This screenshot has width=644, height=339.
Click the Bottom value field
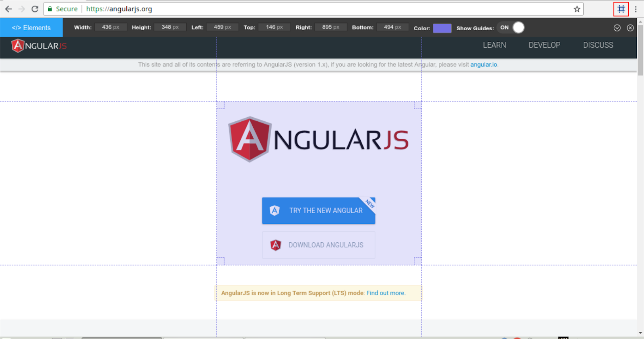point(392,27)
